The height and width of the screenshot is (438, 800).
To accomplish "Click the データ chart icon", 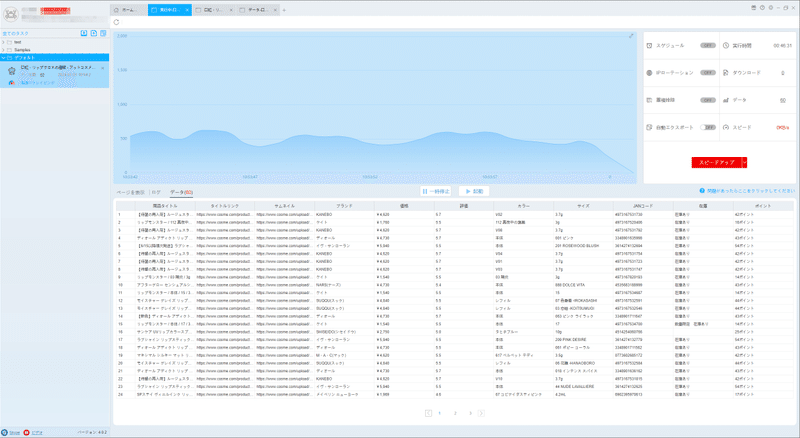I will [x=726, y=100].
